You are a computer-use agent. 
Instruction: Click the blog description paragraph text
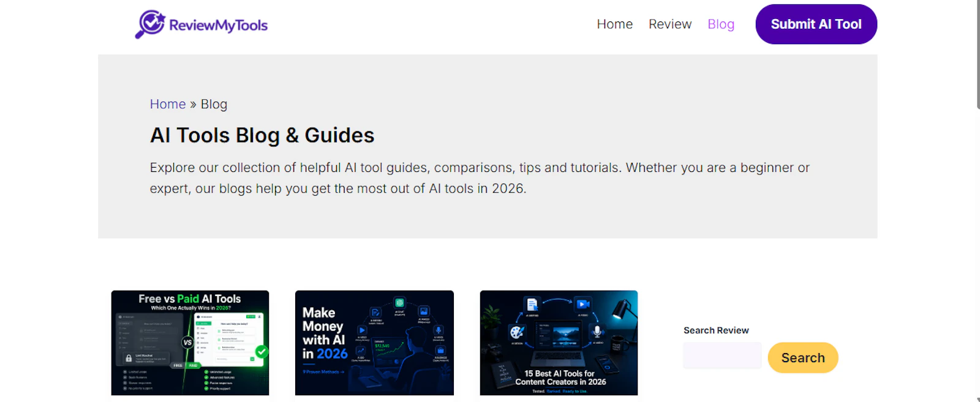point(480,178)
